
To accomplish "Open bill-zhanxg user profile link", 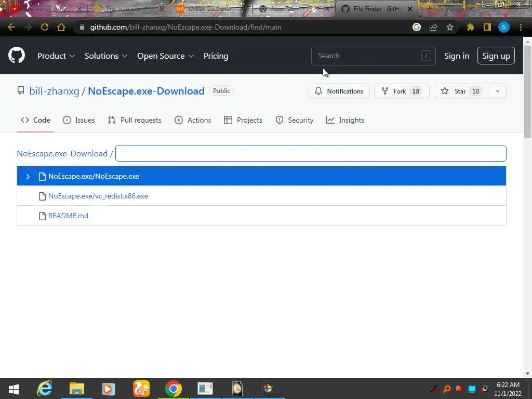I will click(x=54, y=91).
